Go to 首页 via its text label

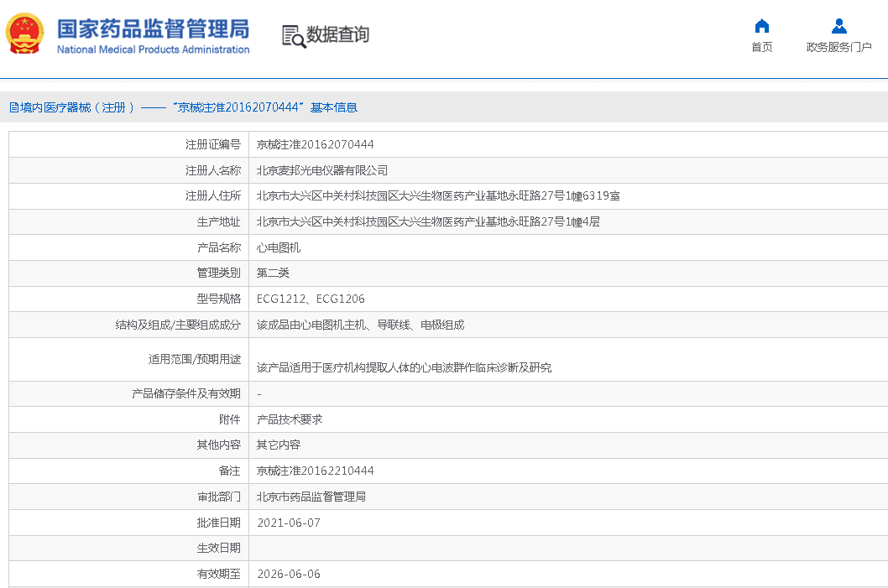[x=761, y=47]
